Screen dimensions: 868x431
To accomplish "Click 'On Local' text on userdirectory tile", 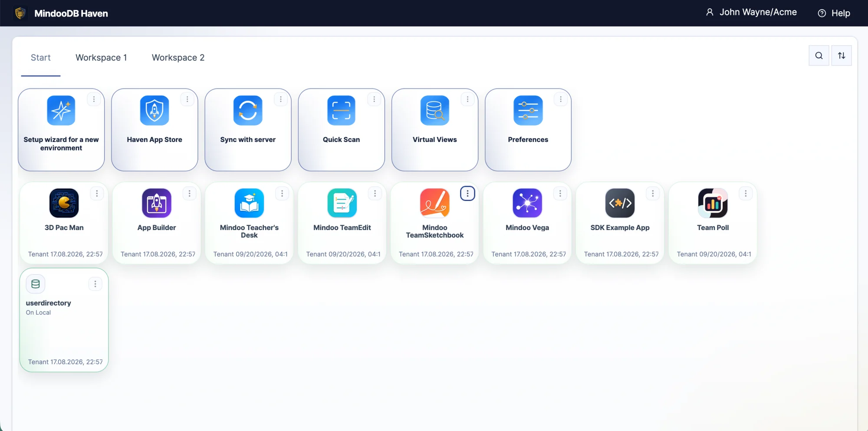I will (x=38, y=313).
